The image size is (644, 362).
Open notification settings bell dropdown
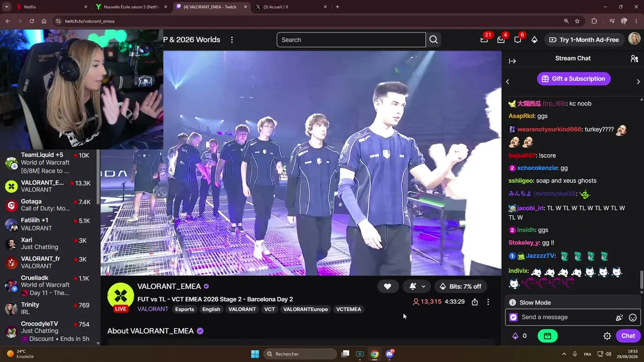(x=417, y=287)
